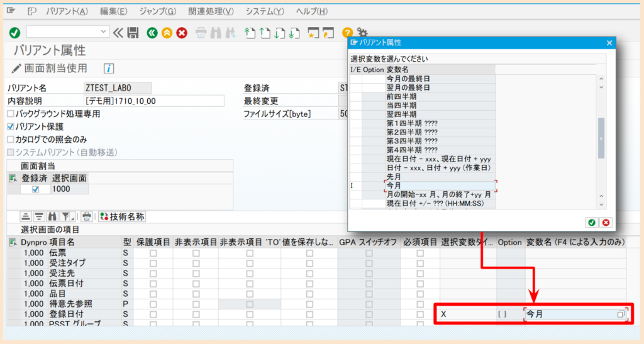Image resolution: width=644 pixels, height=344 pixels.
Task: Click the Create New Session icon
Action: pos(313,33)
